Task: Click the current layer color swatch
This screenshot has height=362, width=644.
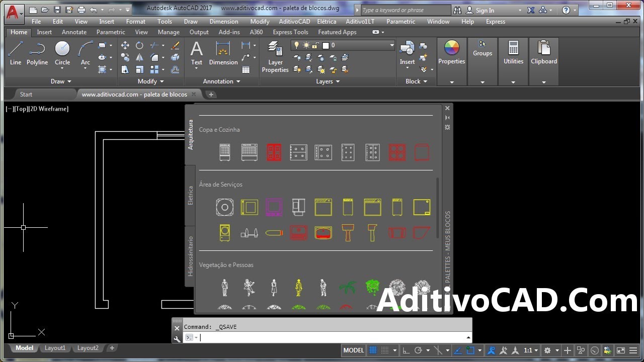Action: coord(326,45)
